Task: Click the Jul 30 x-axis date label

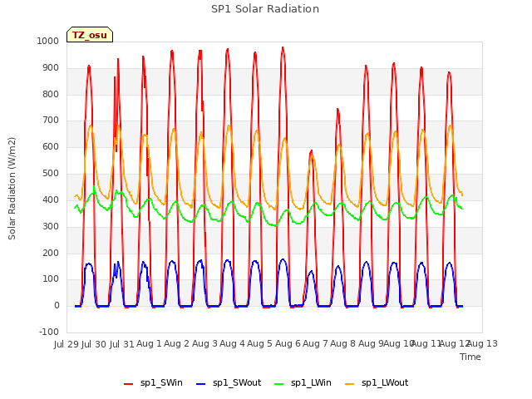Action: (94, 344)
